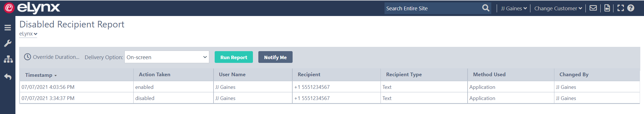Open Override Duration clock link
The width and height of the screenshot is (644, 114).
point(52,57)
